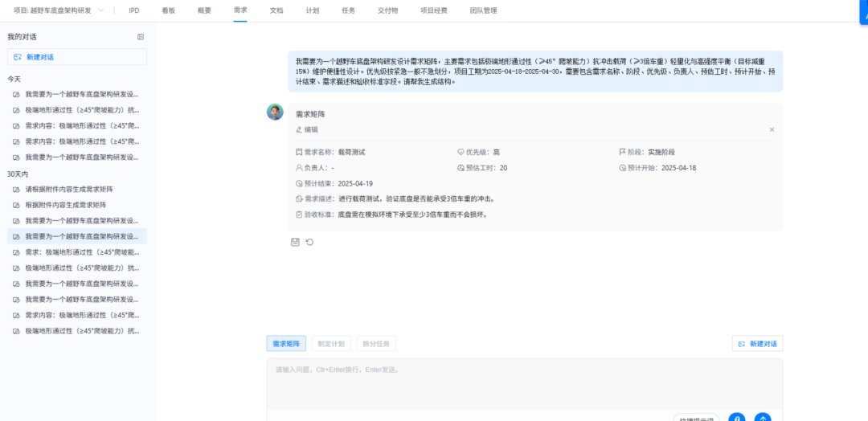Click 新建对话 button above the input box
Image resolution: width=868 pixels, height=421 pixels.
coord(757,344)
